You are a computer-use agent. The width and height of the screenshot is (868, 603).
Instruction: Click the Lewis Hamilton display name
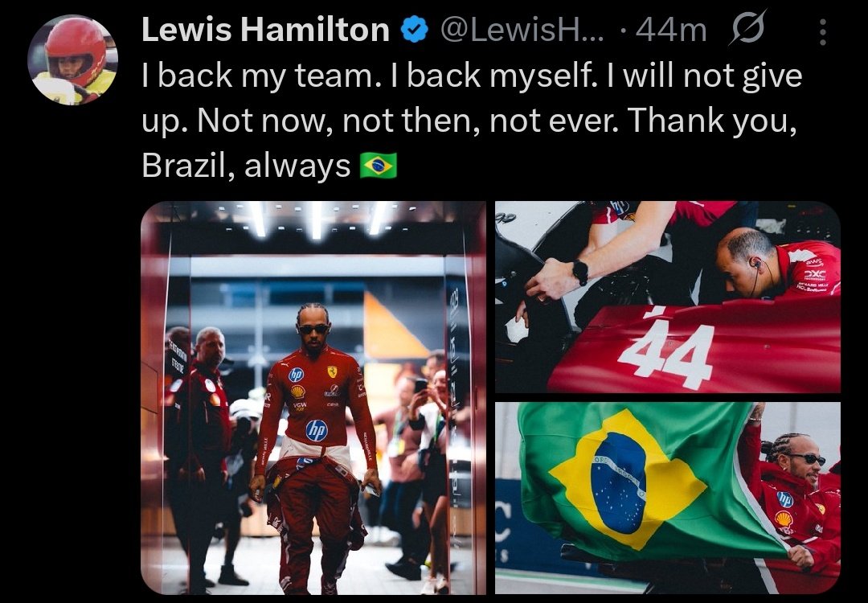pos(266,30)
